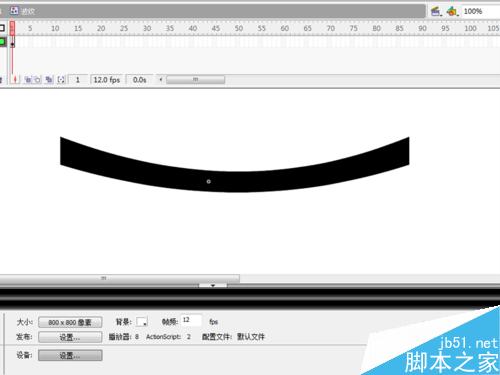The height and width of the screenshot is (375, 500).
Task: Click the shape's center registration point
Action: (x=209, y=182)
